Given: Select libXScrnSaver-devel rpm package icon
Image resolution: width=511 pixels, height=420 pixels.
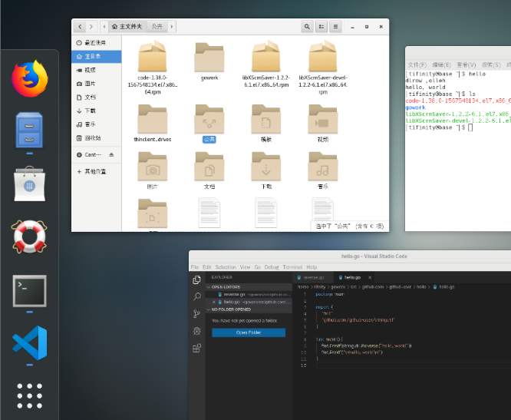Looking at the screenshot, I should [x=323, y=56].
